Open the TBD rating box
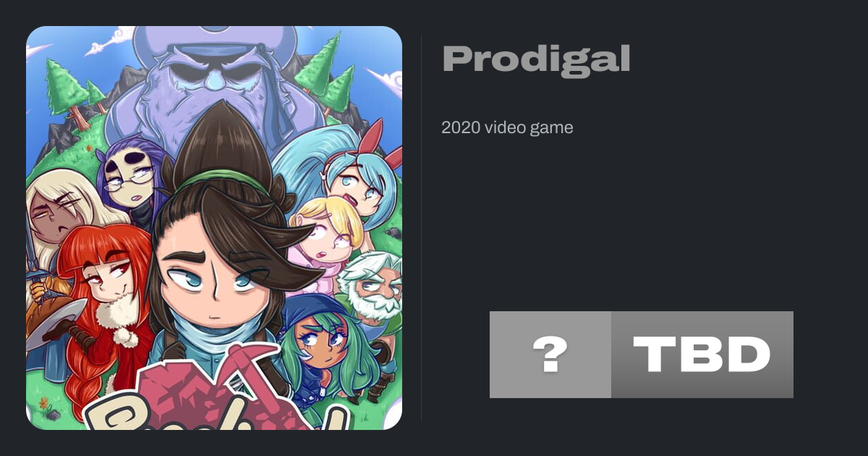Screen dimensions: 868x456 pos(702,355)
